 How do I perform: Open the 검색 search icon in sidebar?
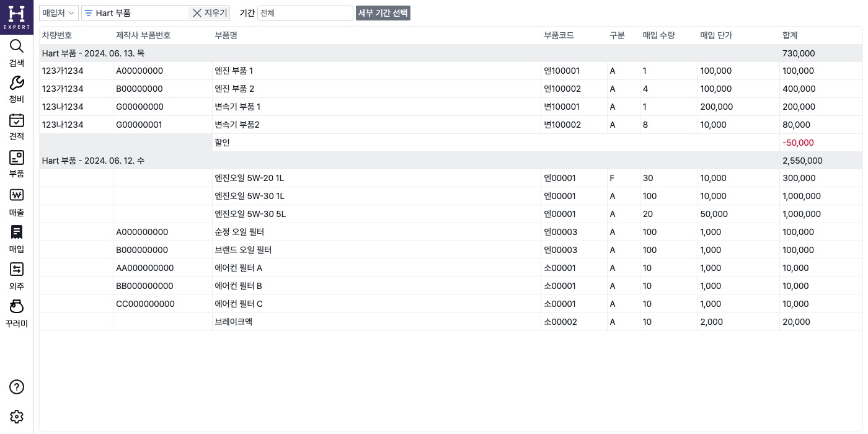coord(17,46)
